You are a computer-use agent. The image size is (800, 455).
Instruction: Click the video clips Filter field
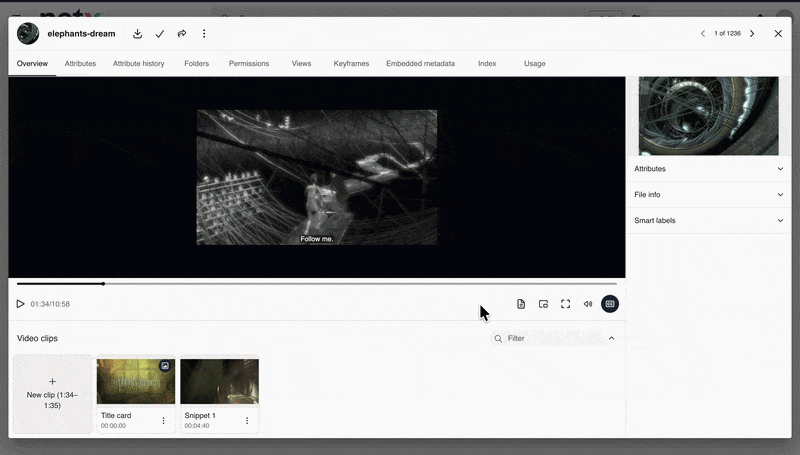(548, 338)
